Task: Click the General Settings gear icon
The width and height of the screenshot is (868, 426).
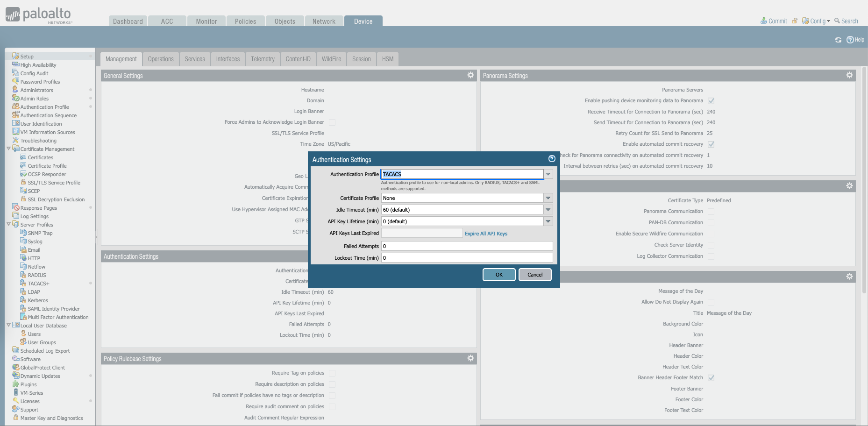Action: [x=470, y=75]
